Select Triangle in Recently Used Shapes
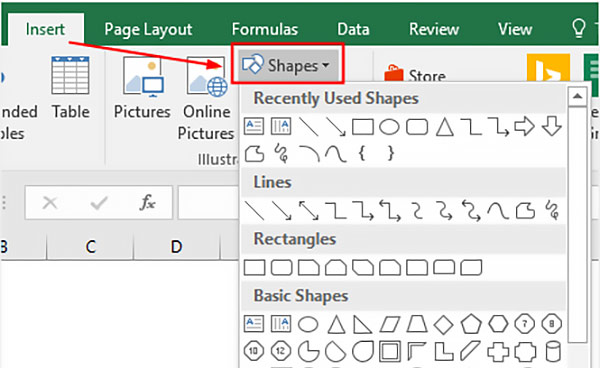600x368 pixels. tap(445, 127)
